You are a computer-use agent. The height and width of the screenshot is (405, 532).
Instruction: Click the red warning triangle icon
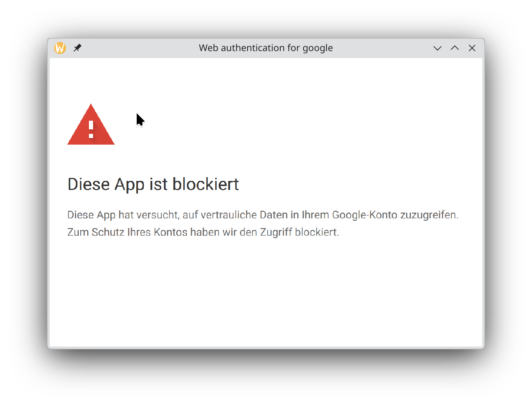tap(91, 124)
